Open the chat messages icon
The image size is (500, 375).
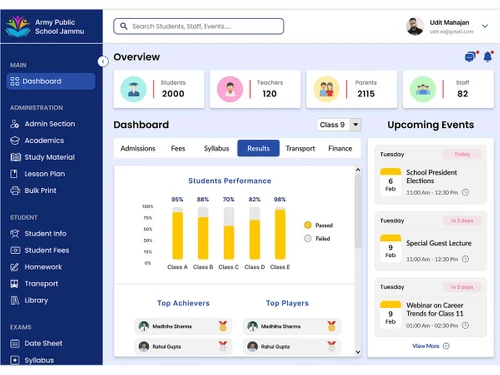point(470,57)
